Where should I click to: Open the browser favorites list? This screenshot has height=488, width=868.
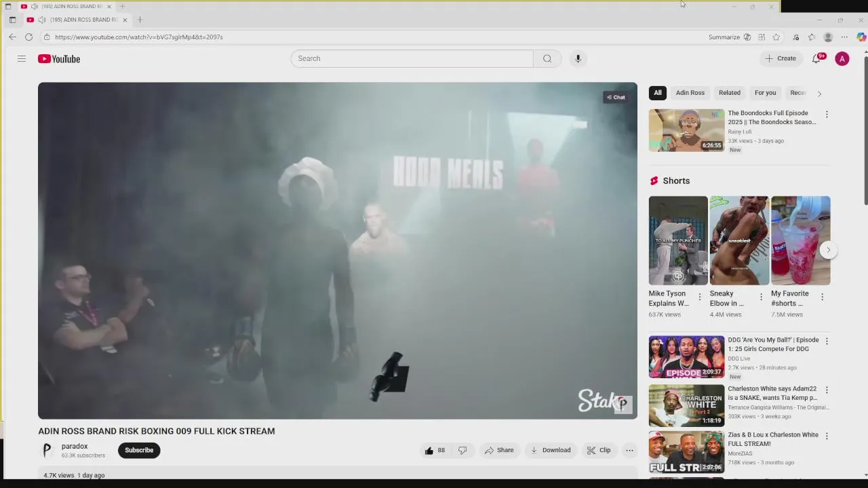811,37
